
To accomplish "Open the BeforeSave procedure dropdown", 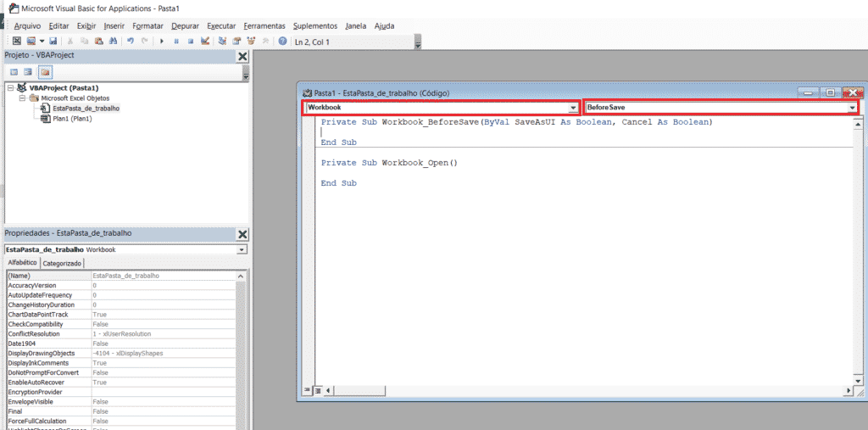I will coord(851,108).
